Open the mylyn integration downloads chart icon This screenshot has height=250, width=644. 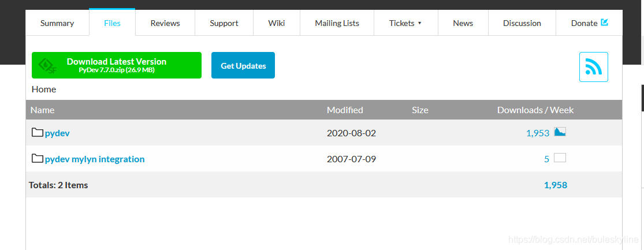(560, 158)
